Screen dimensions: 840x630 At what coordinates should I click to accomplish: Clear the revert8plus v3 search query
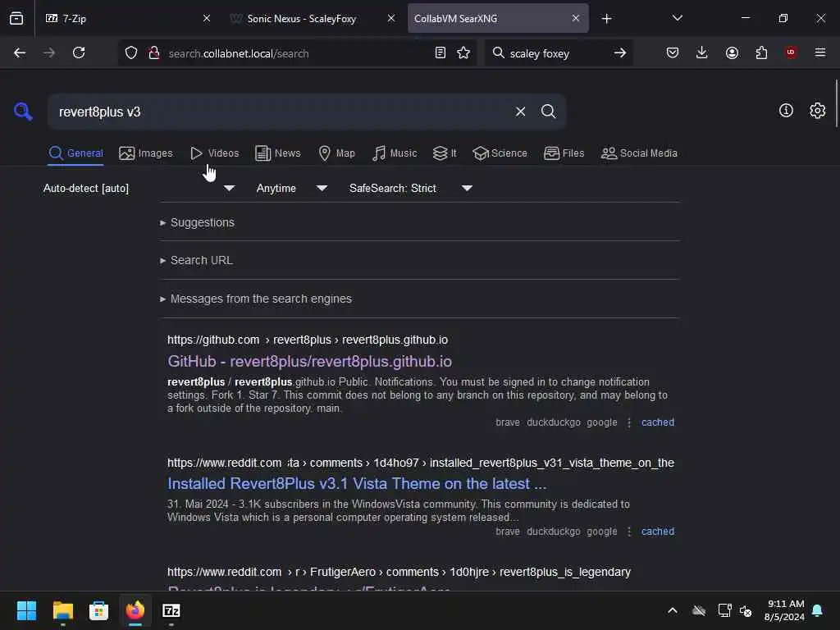[x=520, y=112]
